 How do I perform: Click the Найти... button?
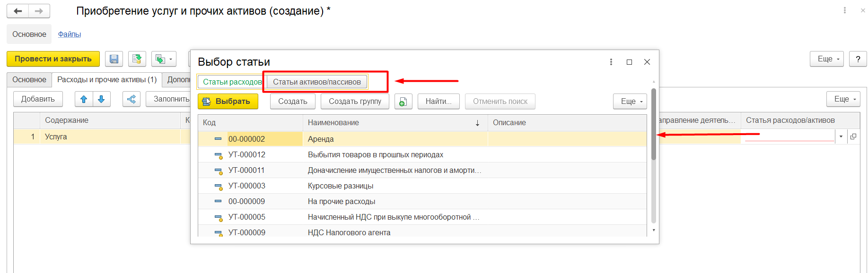pos(438,102)
